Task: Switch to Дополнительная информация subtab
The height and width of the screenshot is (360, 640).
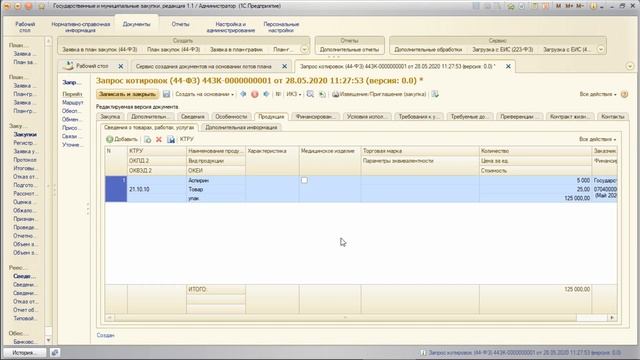Action: [x=241, y=127]
